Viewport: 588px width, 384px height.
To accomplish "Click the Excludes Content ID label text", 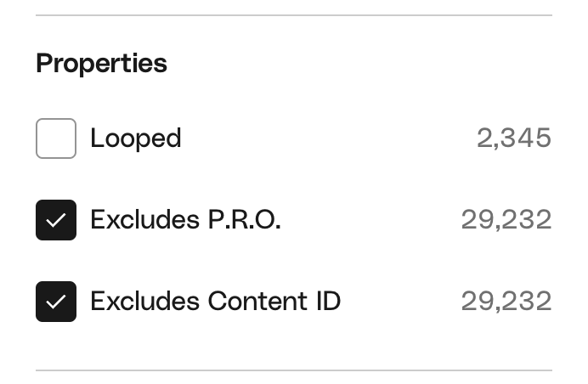I will [x=215, y=302].
